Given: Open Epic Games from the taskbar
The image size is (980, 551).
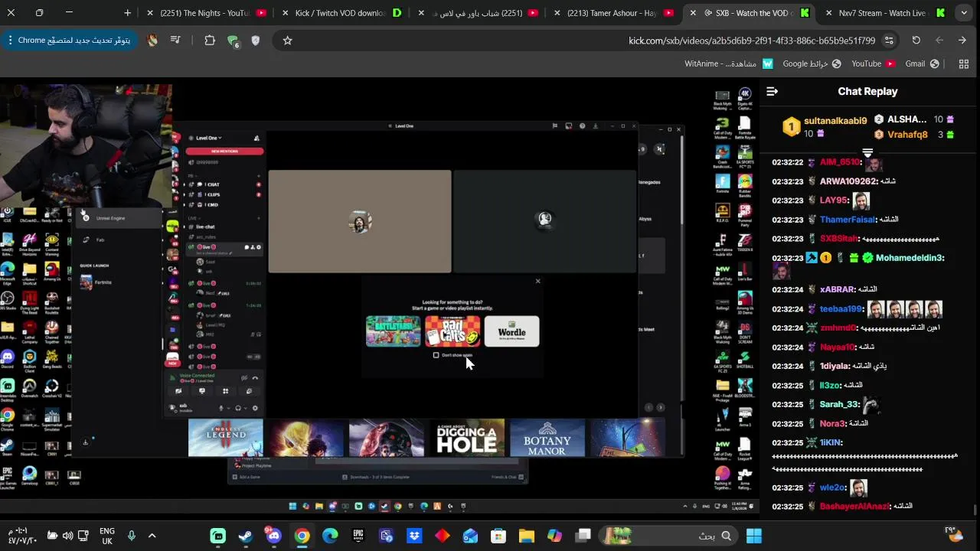Looking at the screenshot, I should [358, 536].
